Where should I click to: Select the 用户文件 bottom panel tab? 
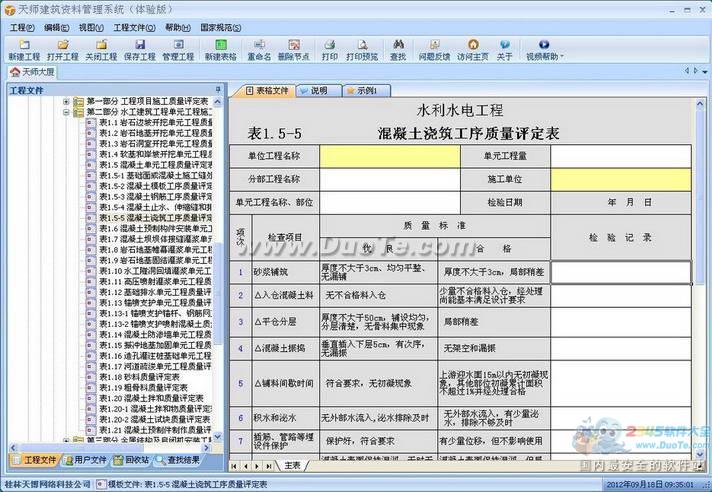tap(85, 460)
